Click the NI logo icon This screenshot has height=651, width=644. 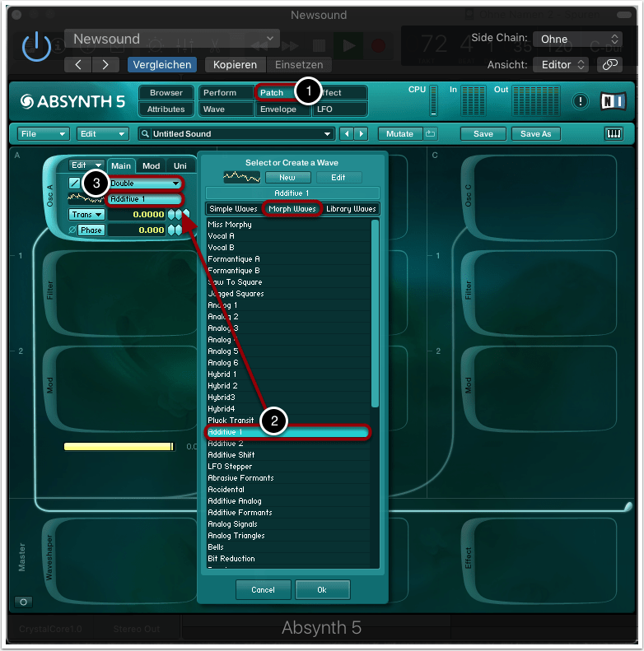[x=614, y=101]
